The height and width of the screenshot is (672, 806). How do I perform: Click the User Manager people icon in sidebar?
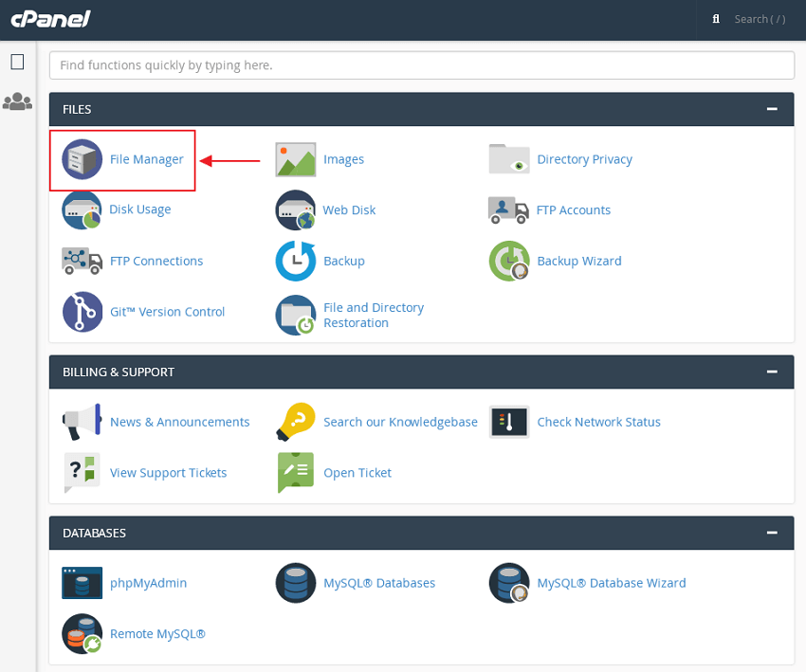coord(17,101)
